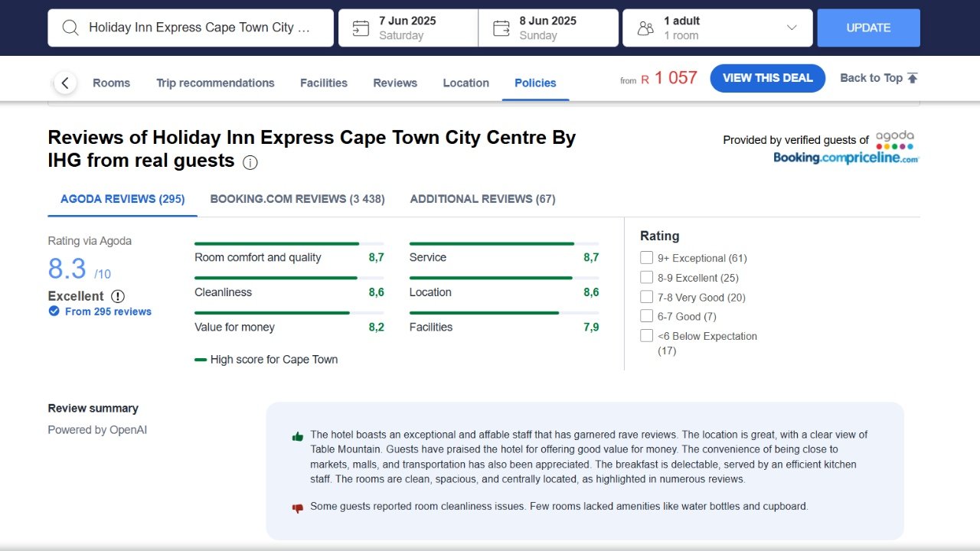Click the exclamation icon next to Excellent

click(117, 296)
